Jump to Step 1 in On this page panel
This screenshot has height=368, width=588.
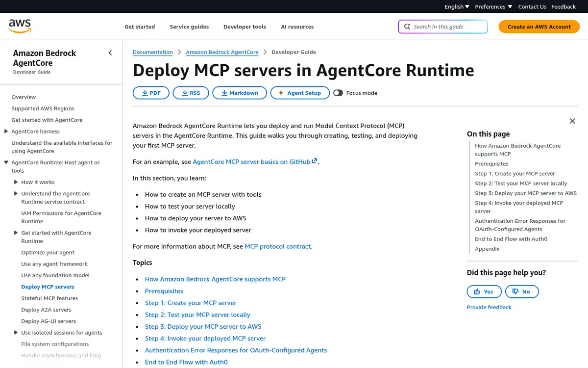point(515,174)
